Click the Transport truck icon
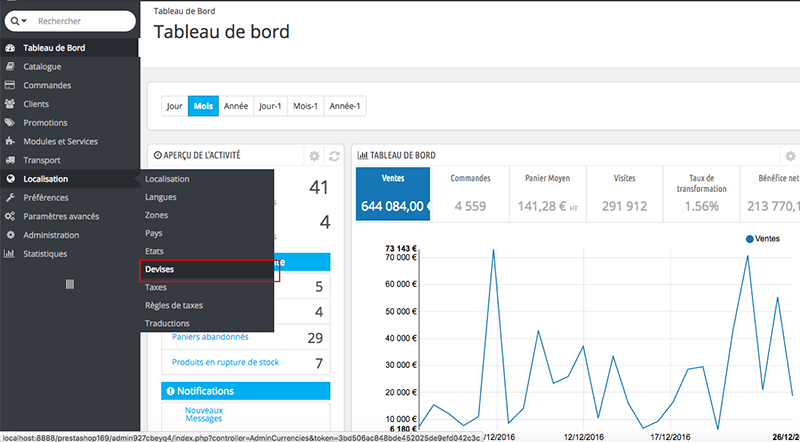The height and width of the screenshot is (442, 800). 10,160
